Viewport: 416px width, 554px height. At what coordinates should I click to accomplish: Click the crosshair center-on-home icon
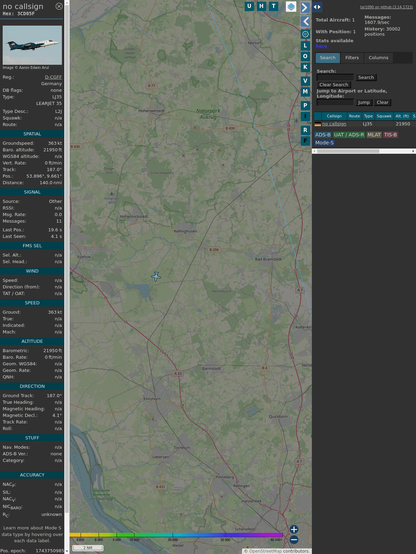coord(305,34)
